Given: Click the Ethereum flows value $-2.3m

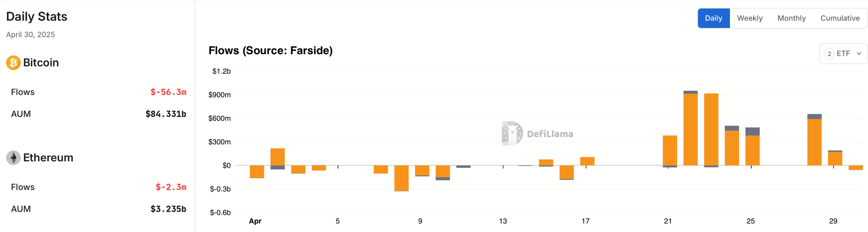Looking at the screenshot, I should coord(171,187).
